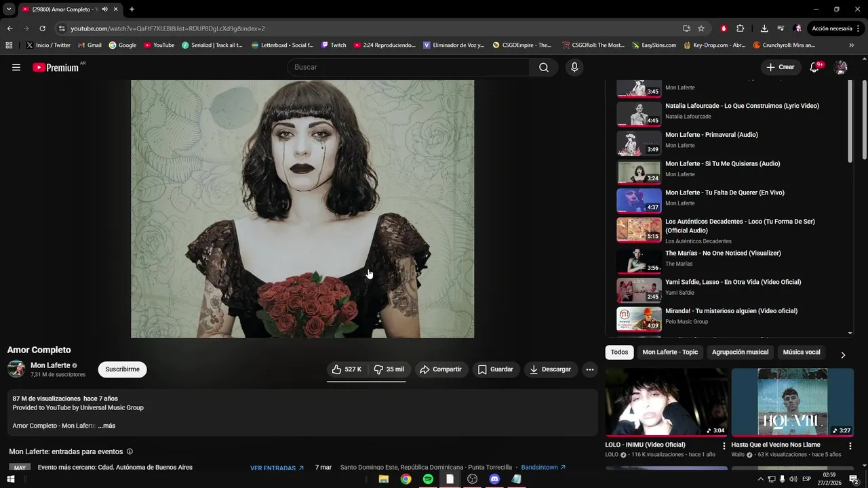The width and height of the screenshot is (868, 488).
Task: Select the Todos filter chip
Action: pyautogui.click(x=619, y=352)
